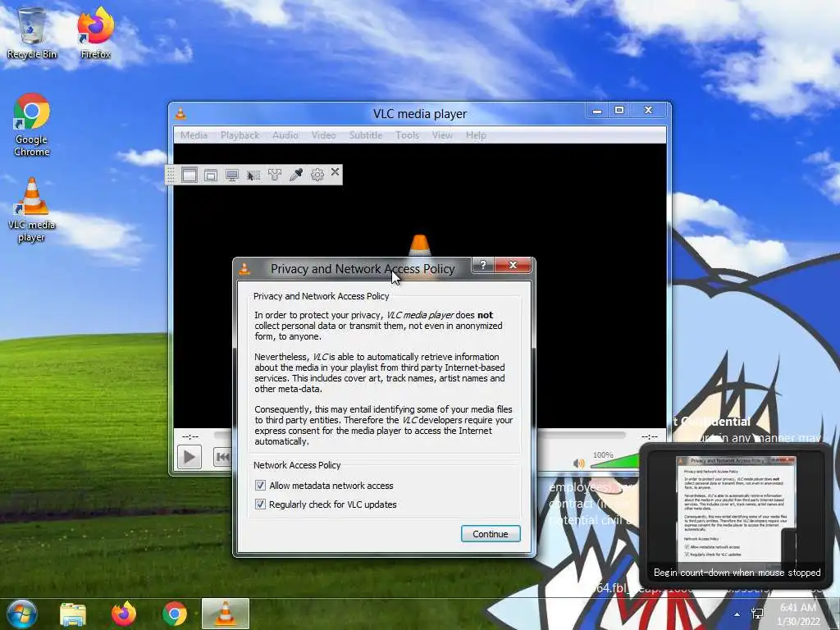Open the Audio menu in VLC

(x=285, y=135)
